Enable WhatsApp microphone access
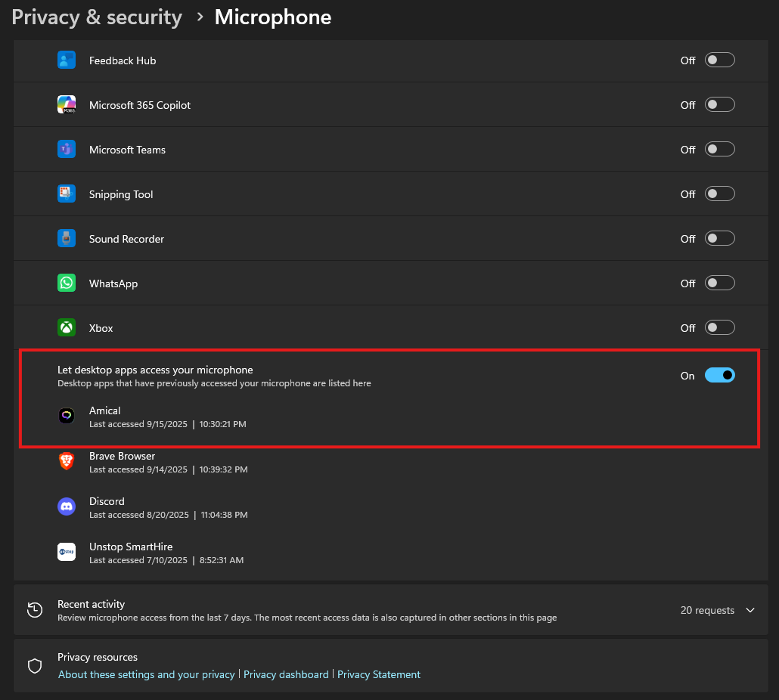779x700 pixels. (x=719, y=283)
